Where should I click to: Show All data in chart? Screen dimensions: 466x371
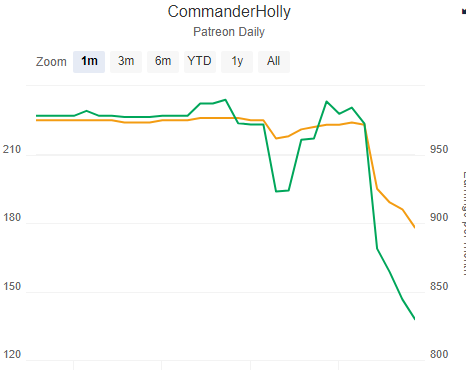[274, 62]
